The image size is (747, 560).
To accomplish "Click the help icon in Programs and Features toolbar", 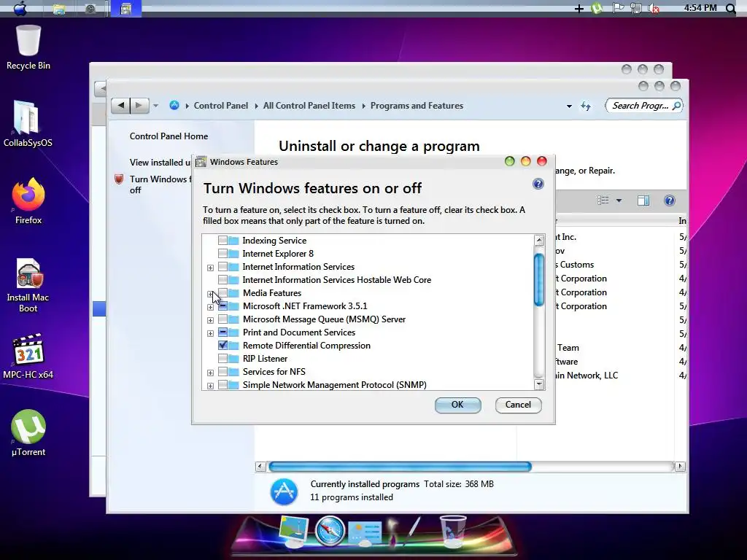I will (670, 201).
